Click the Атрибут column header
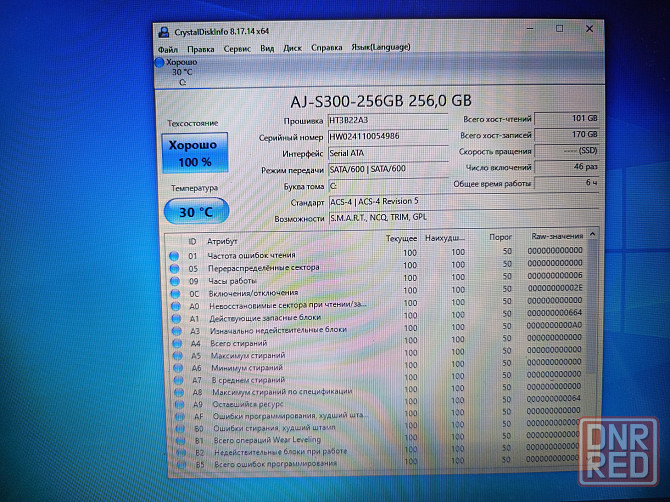 222,241
